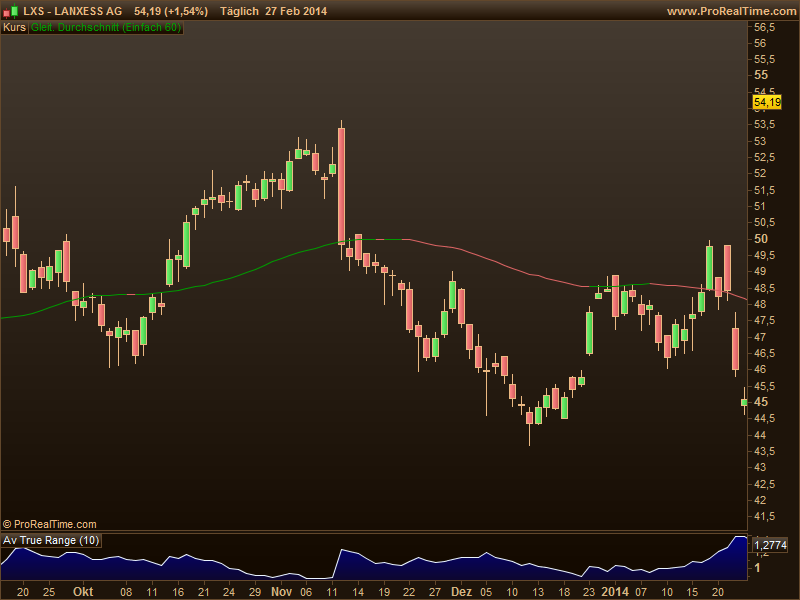Click date 07 on the time axis

point(641,592)
